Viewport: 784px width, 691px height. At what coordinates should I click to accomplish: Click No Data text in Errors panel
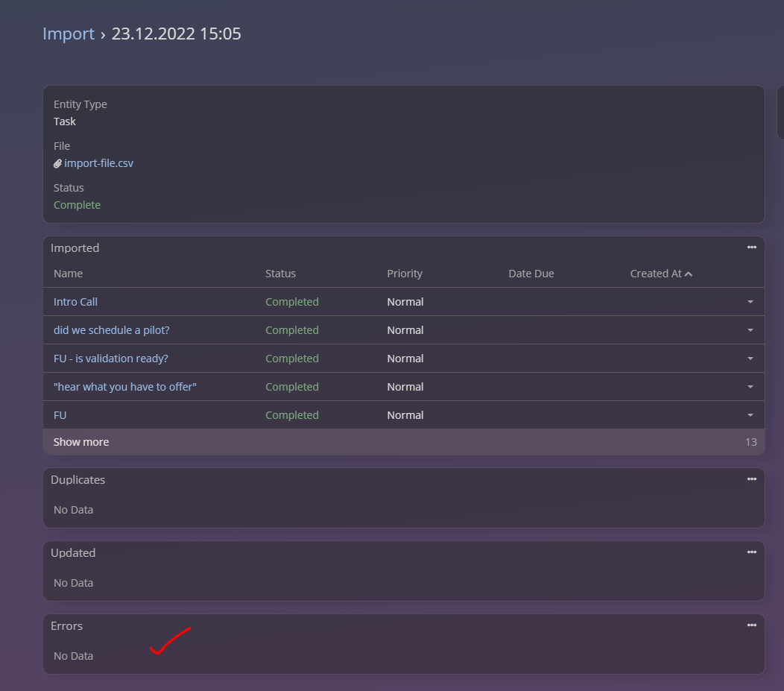[x=74, y=656]
